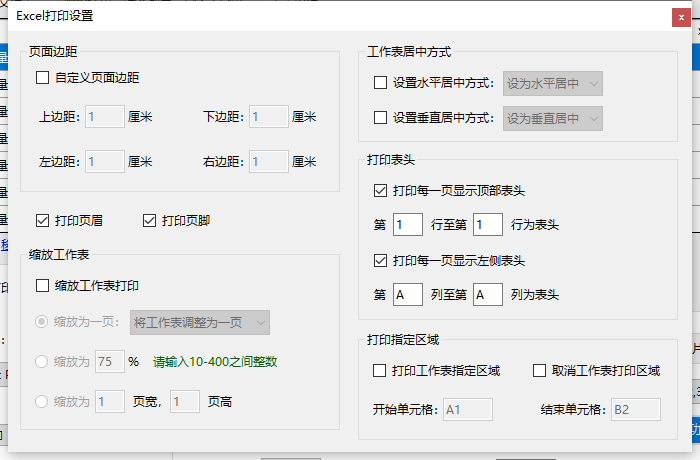Click the 请输入10-400之间整数 hint text
This screenshot has width=700, height=460.
click(x=215, y=362)
